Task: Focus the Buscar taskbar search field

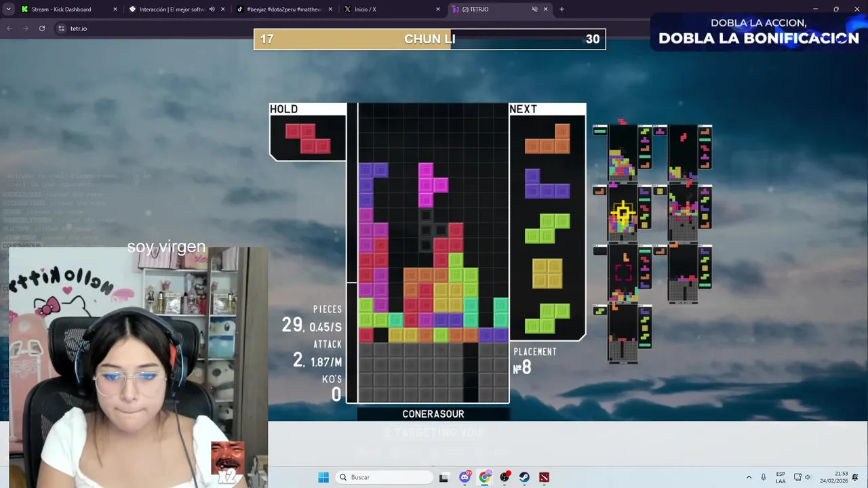Action: [x=384, y=477]
